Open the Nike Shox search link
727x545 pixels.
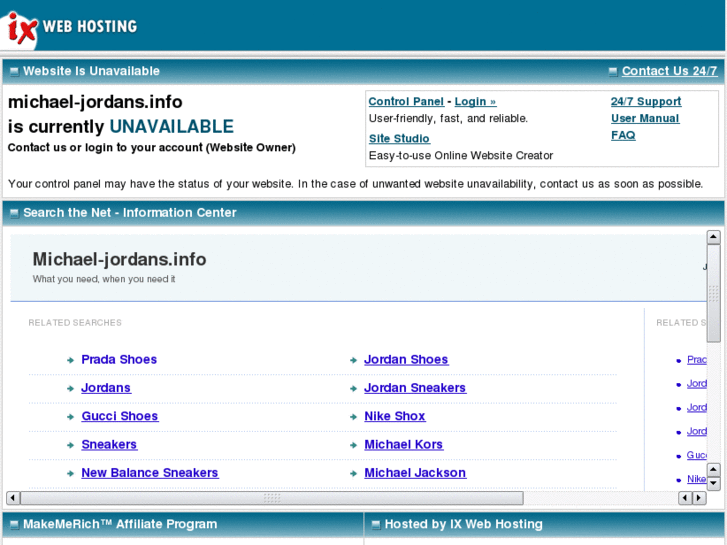click(395, 416)
